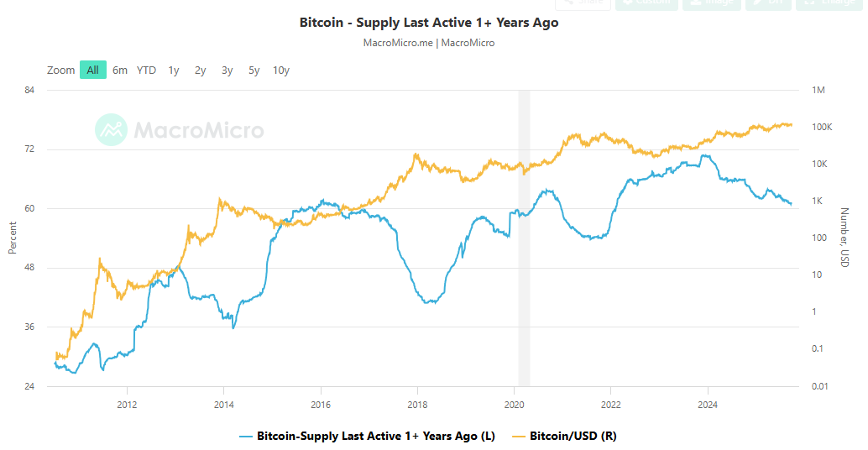
Task: Click the pencil edit icon button
Action: 767,3
